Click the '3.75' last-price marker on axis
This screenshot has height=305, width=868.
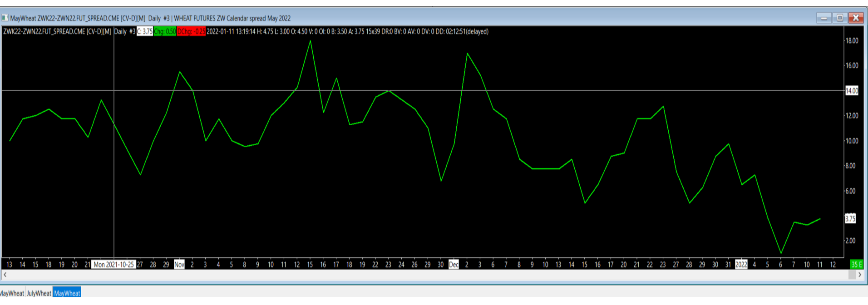[x=850, y=219]
